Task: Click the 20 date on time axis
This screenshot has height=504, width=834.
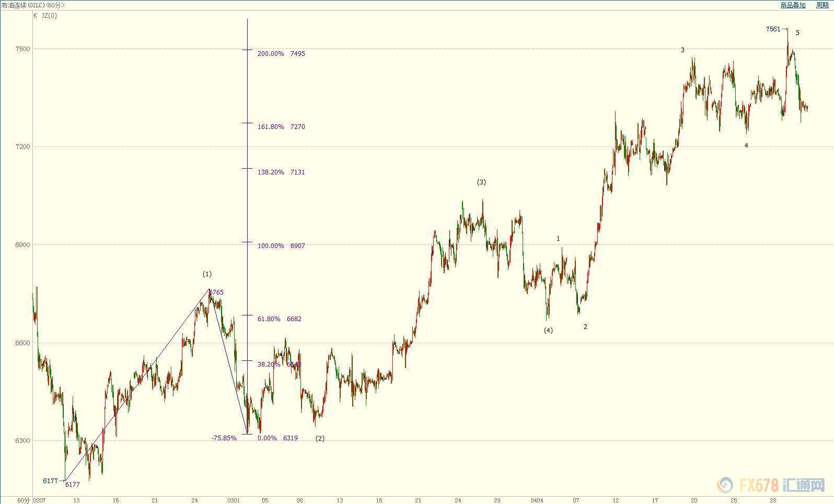Action: pyautogui.click(x=694, y=500)
